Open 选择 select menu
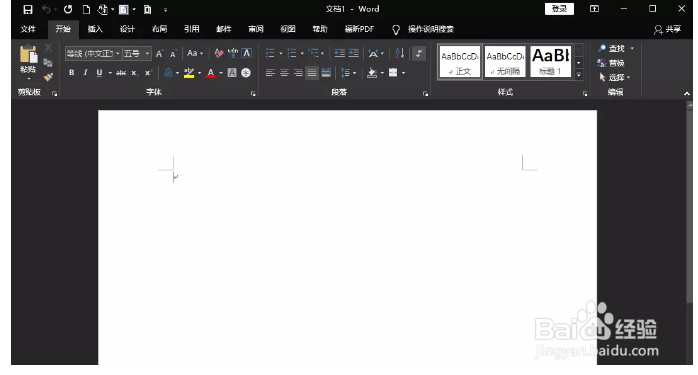Image resolution: width=698 pixels, height=375 pixels. pos(614,77)
